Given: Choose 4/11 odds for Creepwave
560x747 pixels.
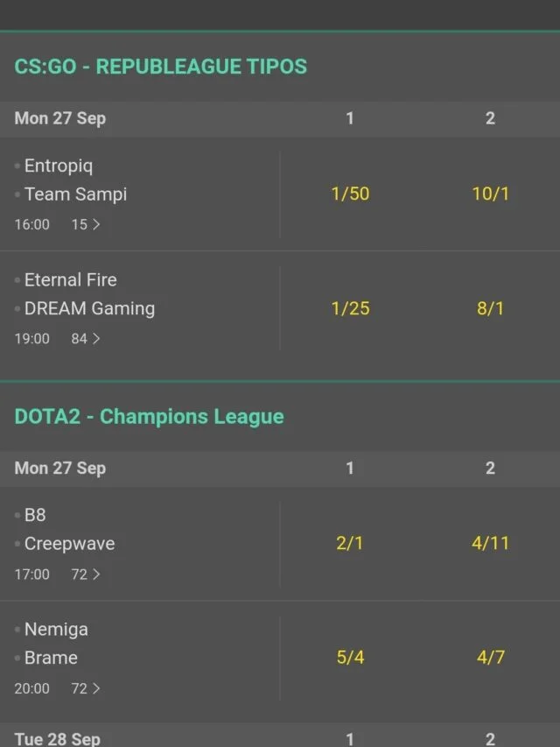Looking at the screenshot, I should [490, 543].
